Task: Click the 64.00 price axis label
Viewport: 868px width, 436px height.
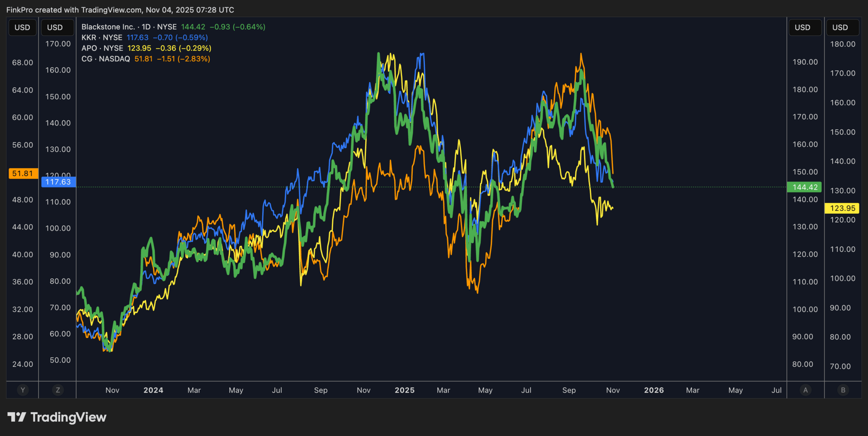Action: (x=23, y=90)
